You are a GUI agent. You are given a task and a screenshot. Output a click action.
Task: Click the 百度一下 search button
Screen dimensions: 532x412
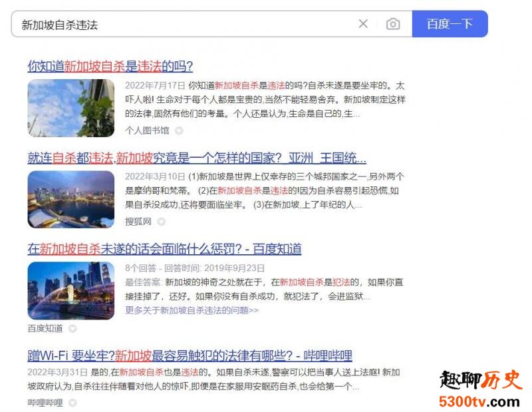(x=450, y=24)
